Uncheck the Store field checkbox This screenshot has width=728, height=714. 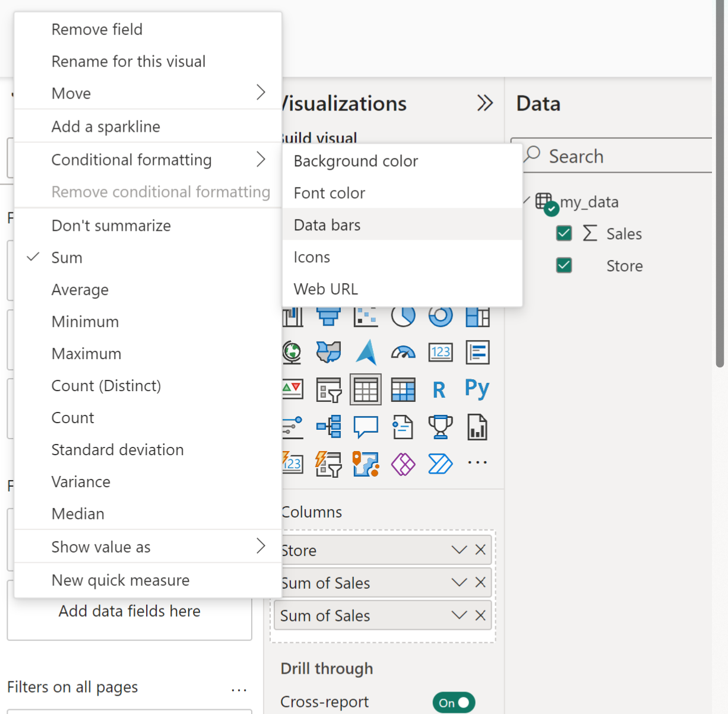[x=564, y=265]
